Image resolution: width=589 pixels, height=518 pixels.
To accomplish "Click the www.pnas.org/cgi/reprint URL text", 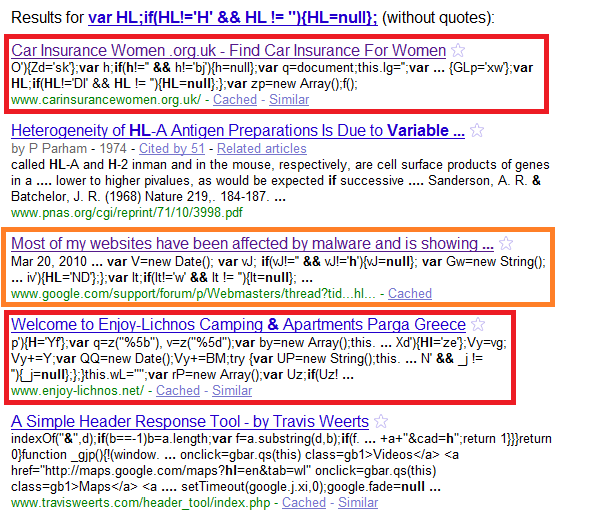I will coord(127,213).
